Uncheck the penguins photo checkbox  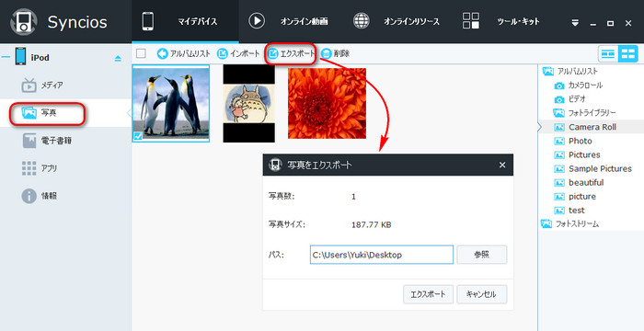[138, 136]
